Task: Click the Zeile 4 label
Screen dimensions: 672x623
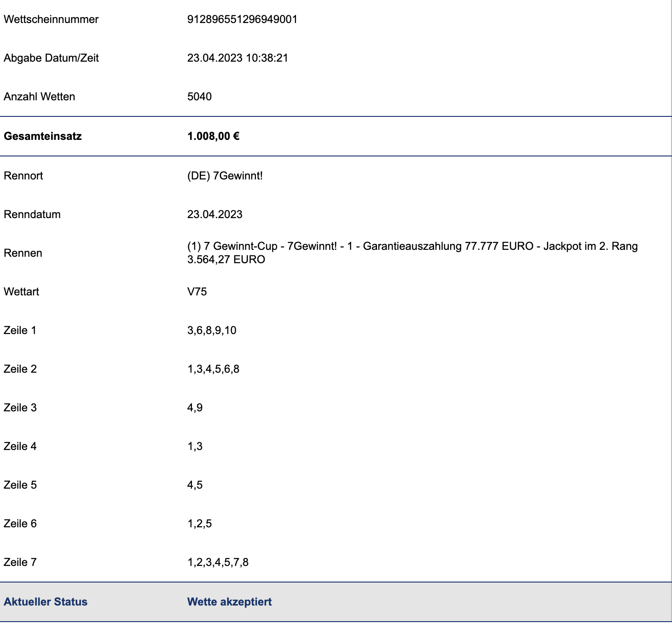Action: coord(20,446)
